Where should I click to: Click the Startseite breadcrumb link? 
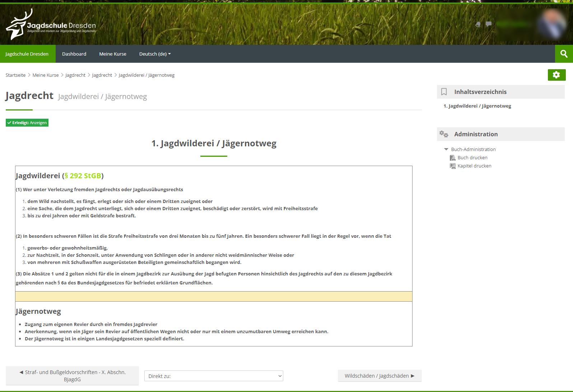pyautogui.click(x=15, y=75)
